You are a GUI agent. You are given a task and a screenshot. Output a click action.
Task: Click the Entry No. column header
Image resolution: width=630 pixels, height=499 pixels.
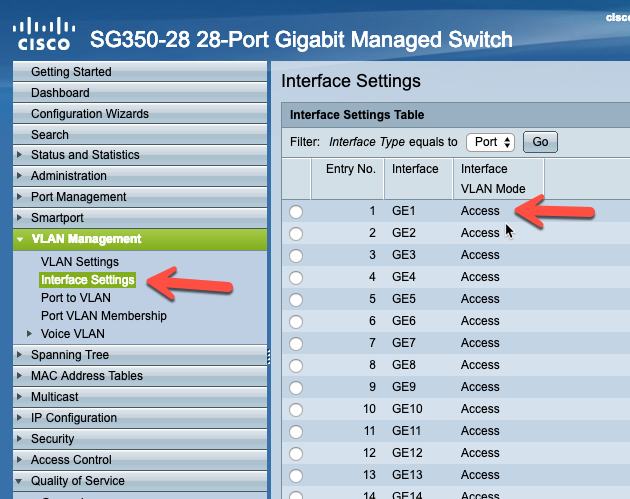[348, 178]
